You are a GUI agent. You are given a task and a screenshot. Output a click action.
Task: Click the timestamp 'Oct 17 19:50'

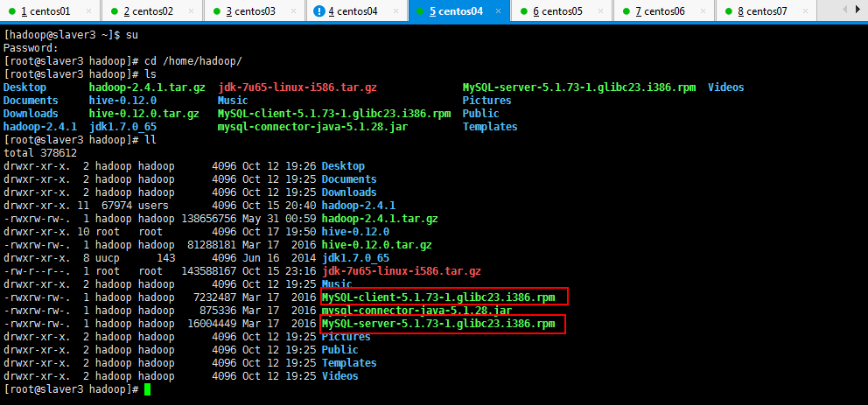coord(279,232)
